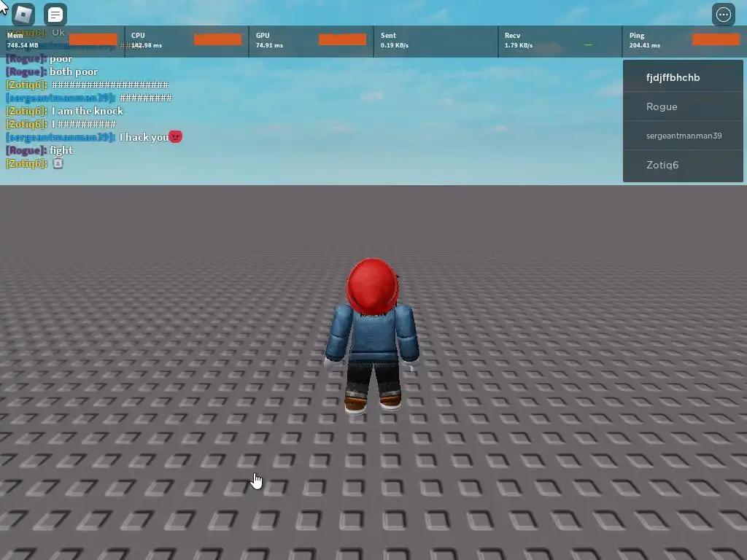Image resolution: width=747 pixels, height=560 pixels.
Task: Open the Mem performance stat panel
Action: [x=63, y=41]
